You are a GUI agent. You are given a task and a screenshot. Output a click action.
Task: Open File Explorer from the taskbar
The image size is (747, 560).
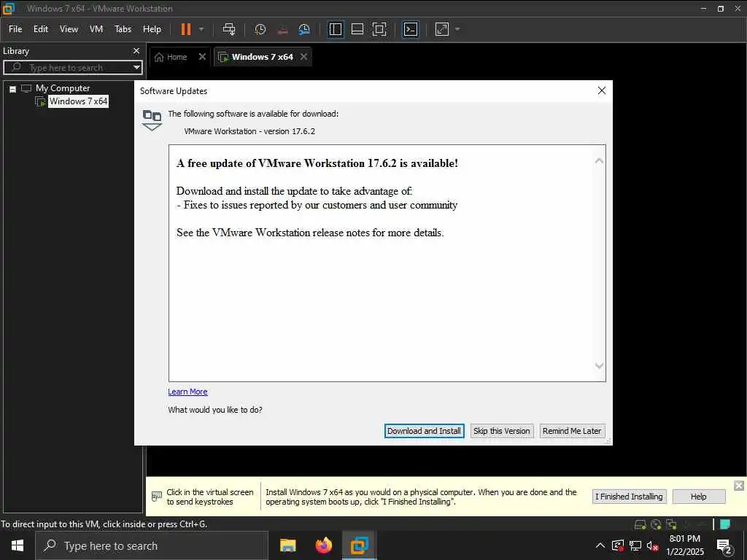click(x=287, y=545)
